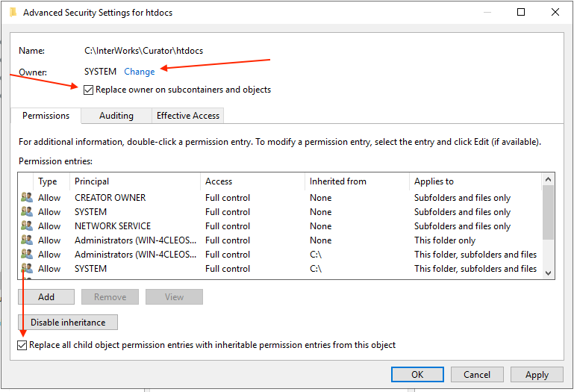The height and width of the screenshot is (392, 574).
Task: Click users icon on the 'This folder only' row
Action: pyautogui.click(x=27, y=240)
